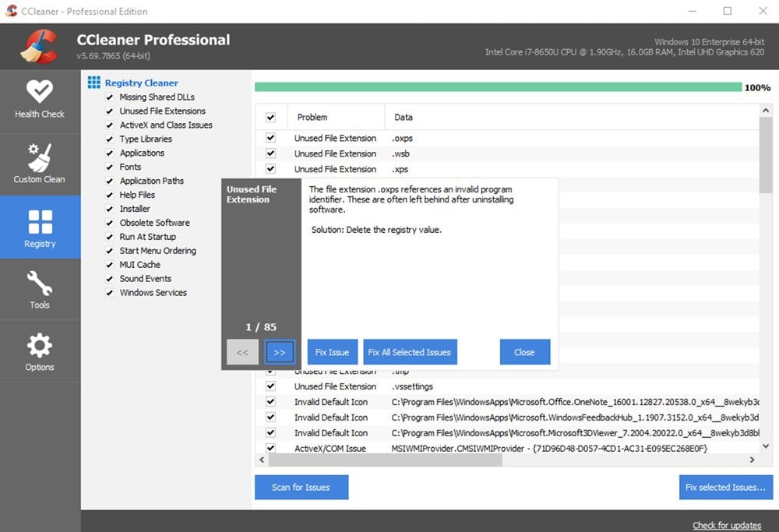This screenshot has height=532, width=779.
Task: Click the CCleaner title bar icon
Action: point(11,12)
